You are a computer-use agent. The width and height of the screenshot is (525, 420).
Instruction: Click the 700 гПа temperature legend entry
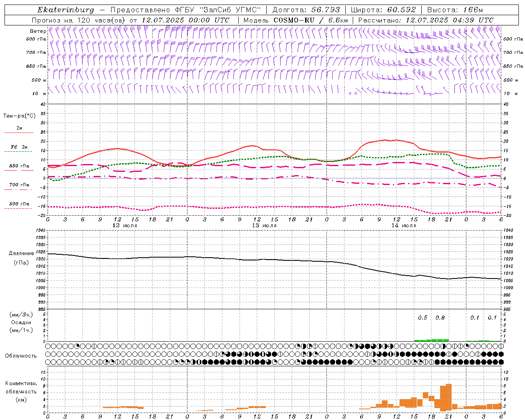(19, 185)
